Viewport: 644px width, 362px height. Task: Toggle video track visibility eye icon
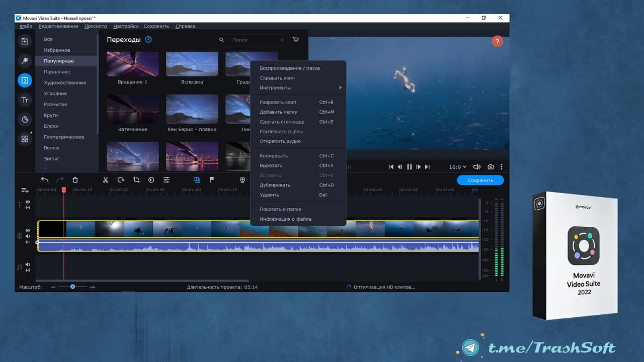coord(28,231)
